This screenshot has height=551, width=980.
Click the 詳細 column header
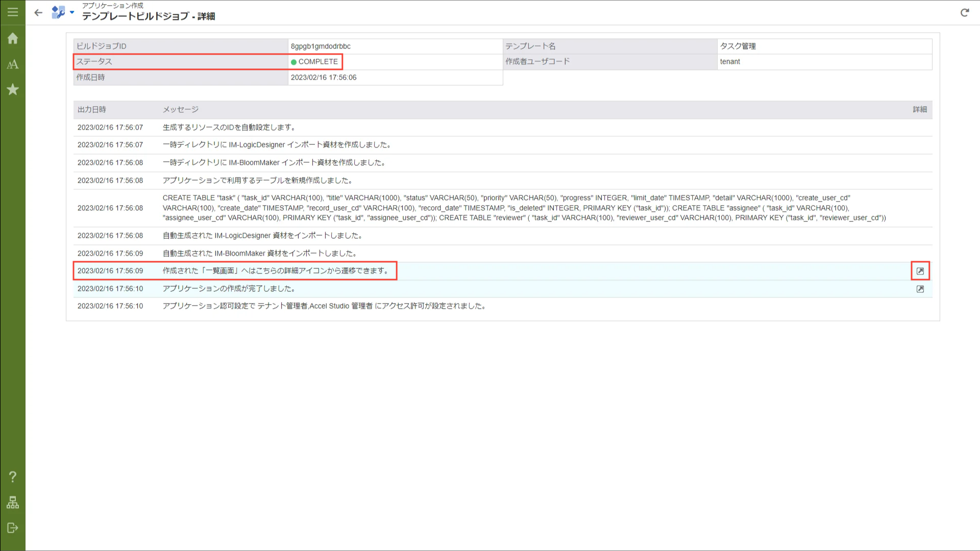[x=919, y=110]
